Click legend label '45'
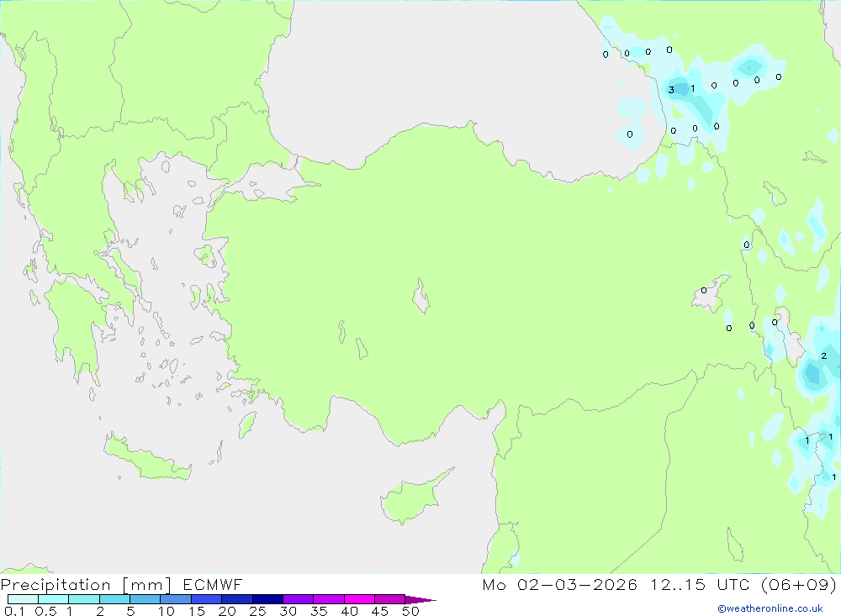Viewport: 841px width, 616px height. pyautogui.click(x=380, y=611)
